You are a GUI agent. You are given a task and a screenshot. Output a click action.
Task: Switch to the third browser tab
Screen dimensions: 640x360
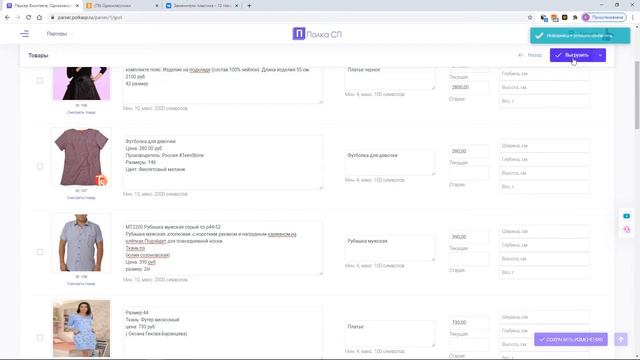[x=202, y=6]
